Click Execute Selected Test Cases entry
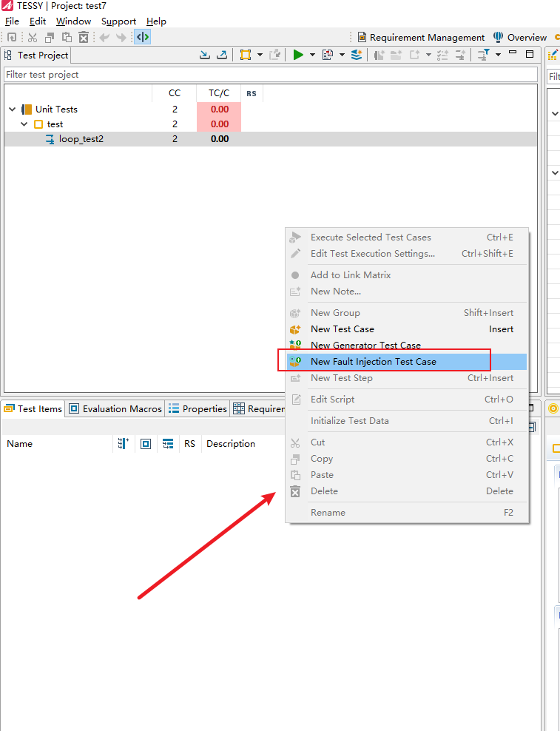 pos(407,238)
